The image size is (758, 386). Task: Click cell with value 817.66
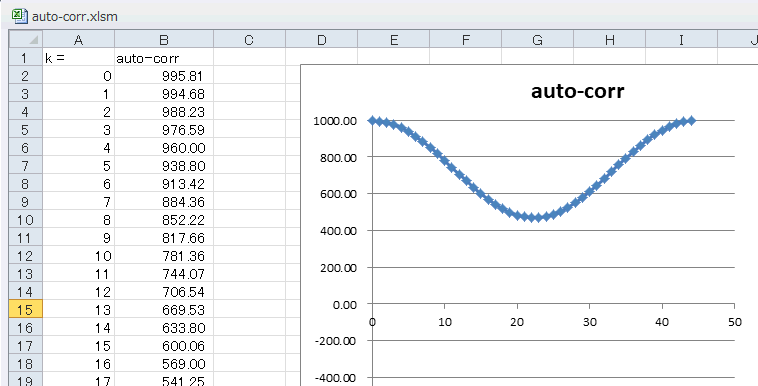pos(164,238)
